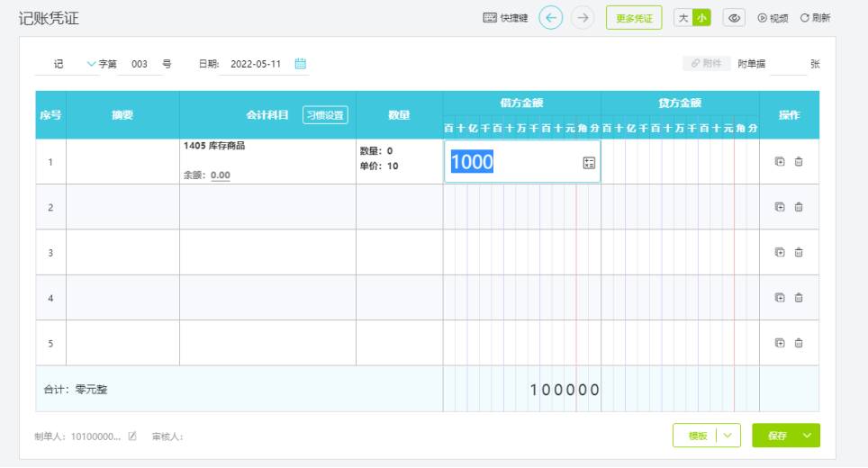
Task: Delete row 1 using the trash icon
Action: pos(799,162)
